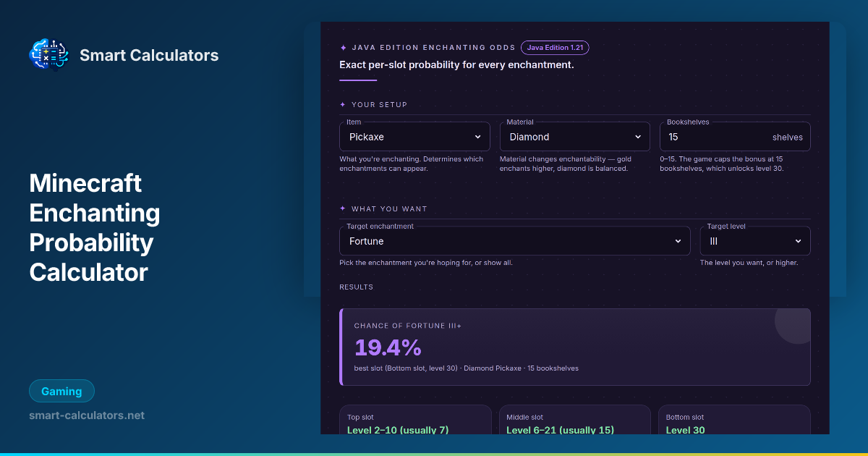This screenshot has width=868, height=456.
Task: Click the Item help text about enchantments
Action: click(x=412, y=164)
